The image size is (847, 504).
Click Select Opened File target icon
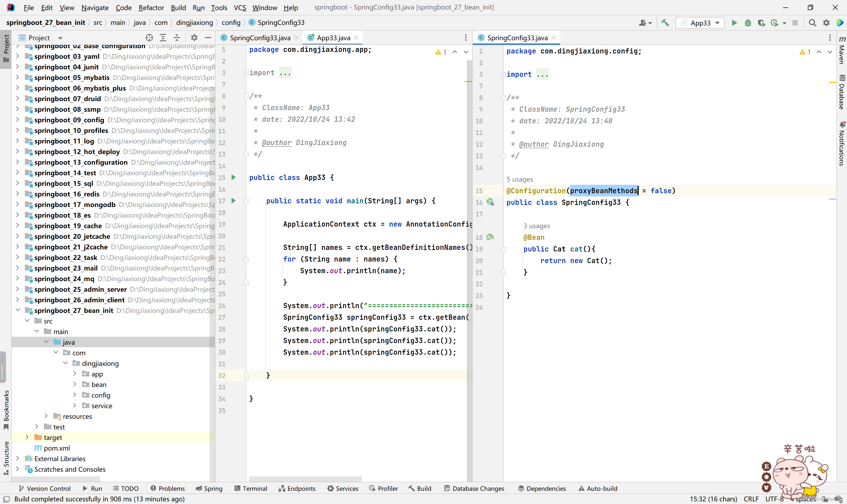tap(149, 38)
